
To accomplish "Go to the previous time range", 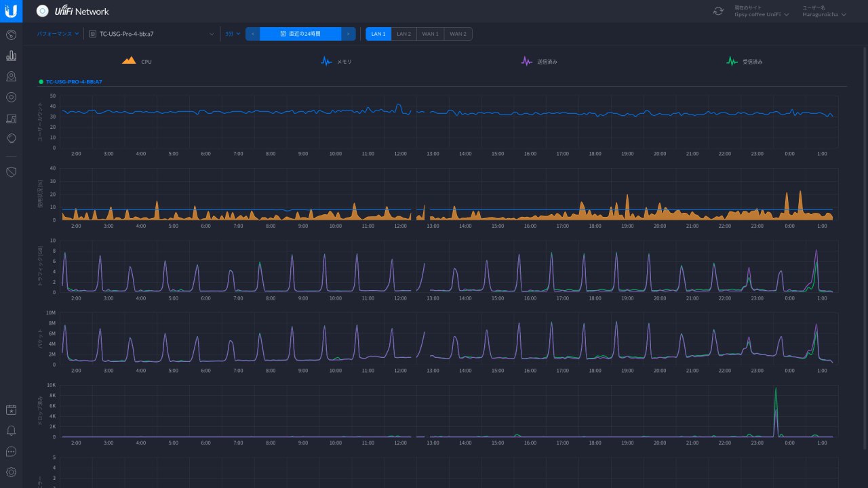I will click(x=253, y=34).
